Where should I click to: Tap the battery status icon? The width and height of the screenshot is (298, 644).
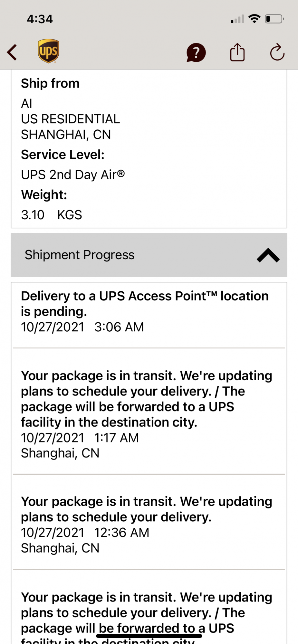point(274,19)
